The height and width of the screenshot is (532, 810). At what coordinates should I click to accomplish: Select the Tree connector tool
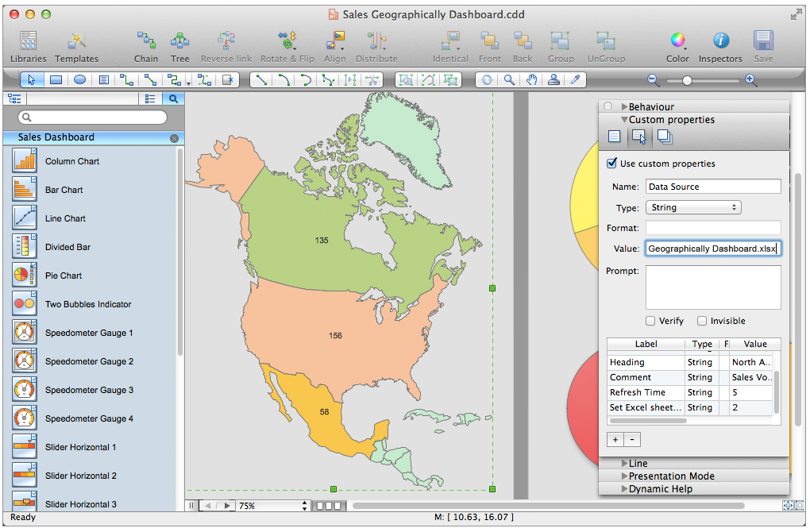pos(180,41)
